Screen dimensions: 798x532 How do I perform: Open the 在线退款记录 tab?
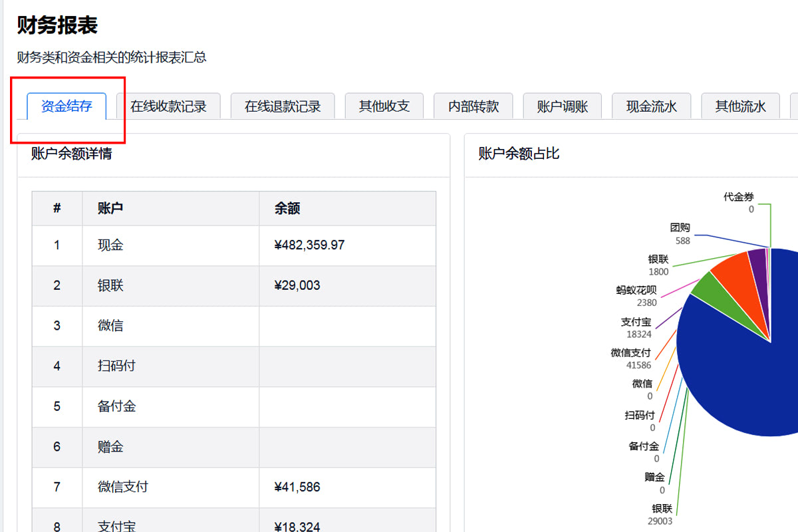[x=282, y=106]
